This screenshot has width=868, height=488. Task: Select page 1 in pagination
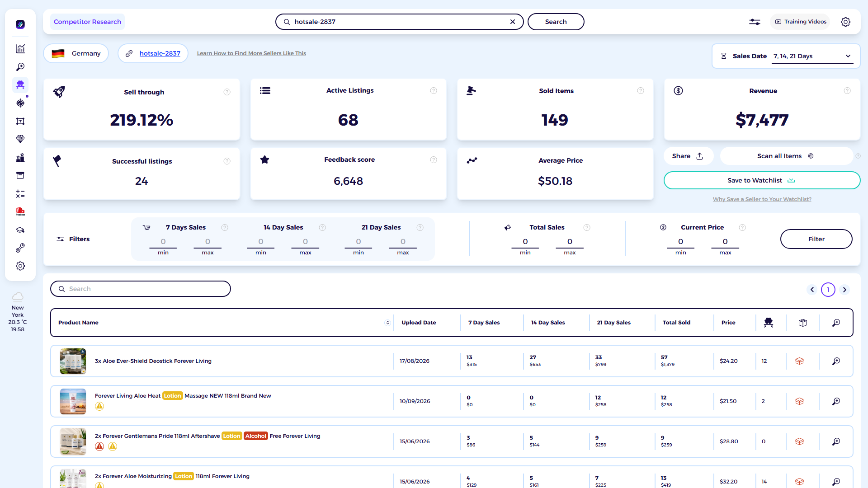pyautogui.click(x=828, y=290)
